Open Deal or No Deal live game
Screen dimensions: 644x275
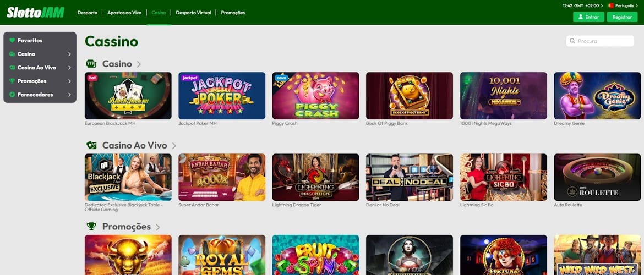(410, 177)
